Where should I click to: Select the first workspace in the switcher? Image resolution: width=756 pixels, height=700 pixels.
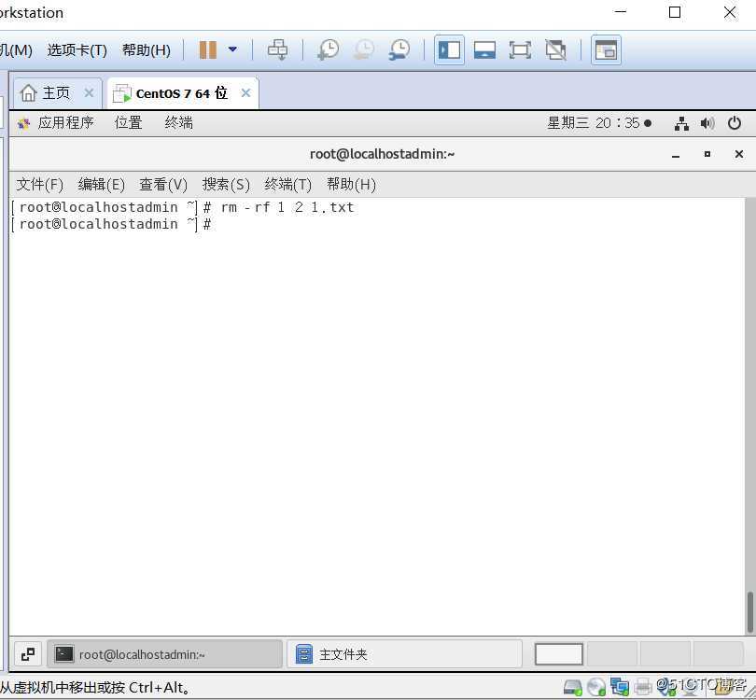559,654
